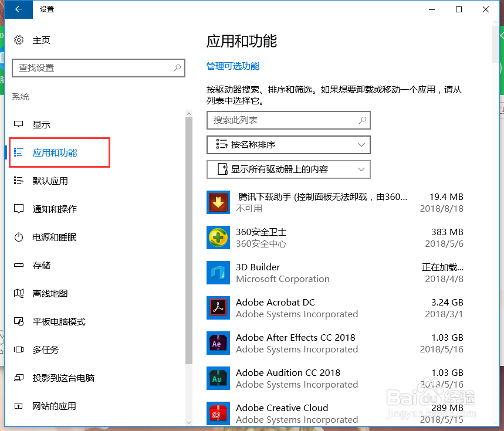504x431 pixels.
Task: Click the 存储 drive icon
Action: click(19, 265)
